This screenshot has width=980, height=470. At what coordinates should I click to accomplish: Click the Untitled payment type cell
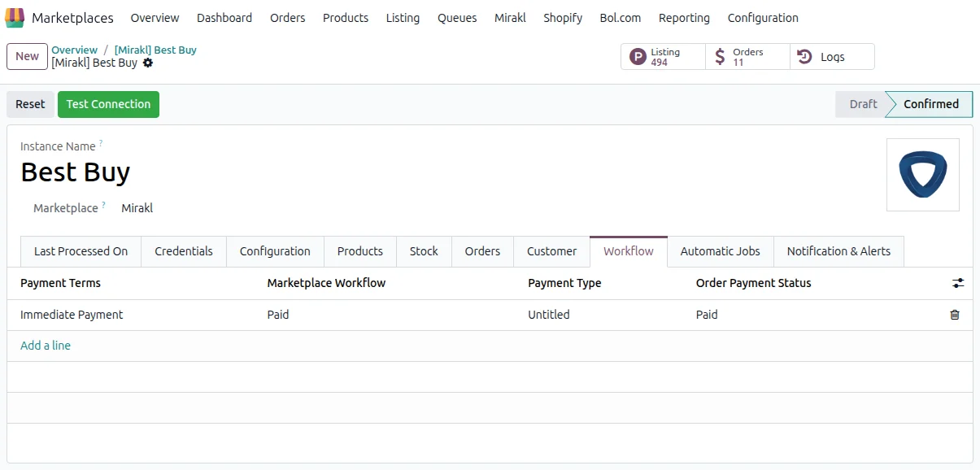coord(549,315)
